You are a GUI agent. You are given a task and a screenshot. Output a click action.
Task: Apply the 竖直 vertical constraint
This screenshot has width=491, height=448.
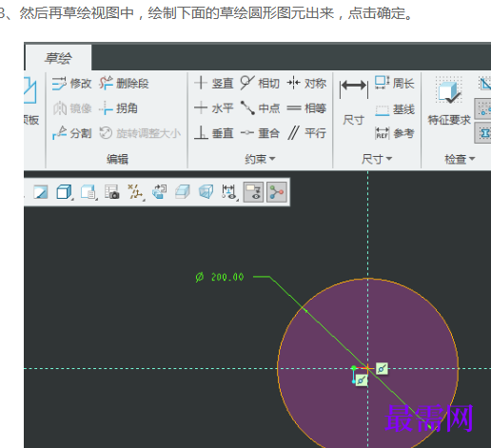coord(214,84)
